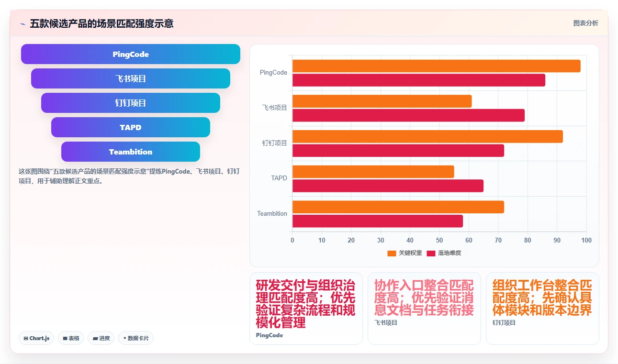618x364 pixels.
Task: Click the x-axis value 0
Action: (x=292, y=240)
